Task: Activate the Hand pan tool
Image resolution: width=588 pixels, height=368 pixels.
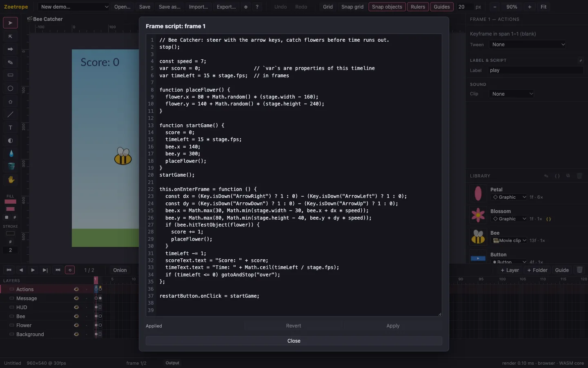Action: 11,180
